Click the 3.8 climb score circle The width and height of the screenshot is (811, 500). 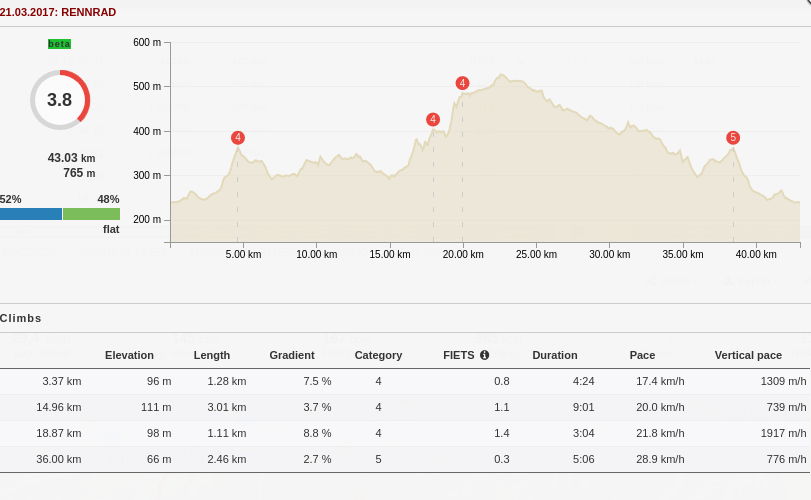click(60, 100)
